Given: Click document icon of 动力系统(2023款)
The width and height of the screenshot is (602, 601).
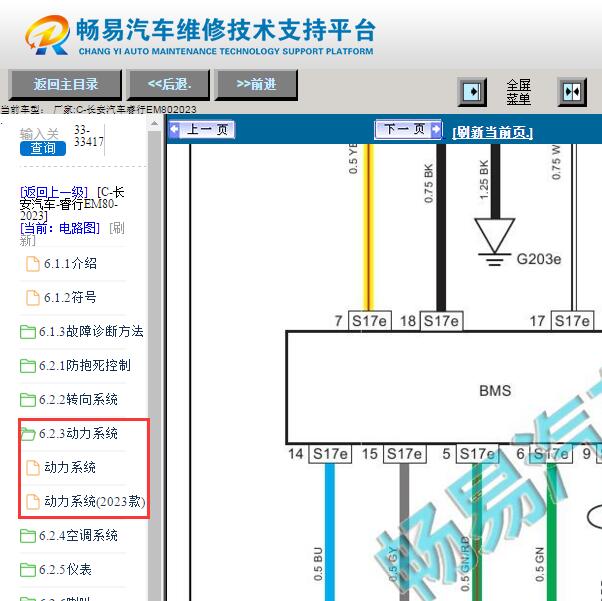Looking at the screenshot, I should point(33,502).
